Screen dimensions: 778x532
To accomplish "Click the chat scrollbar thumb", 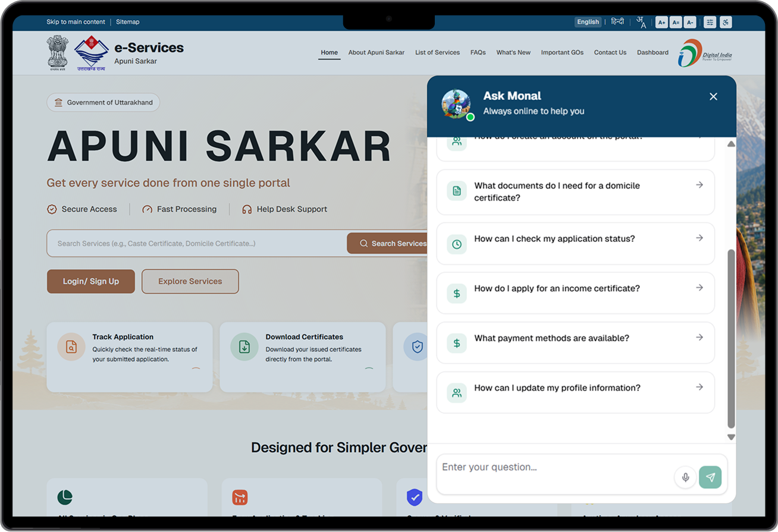I will coord(731,338).
